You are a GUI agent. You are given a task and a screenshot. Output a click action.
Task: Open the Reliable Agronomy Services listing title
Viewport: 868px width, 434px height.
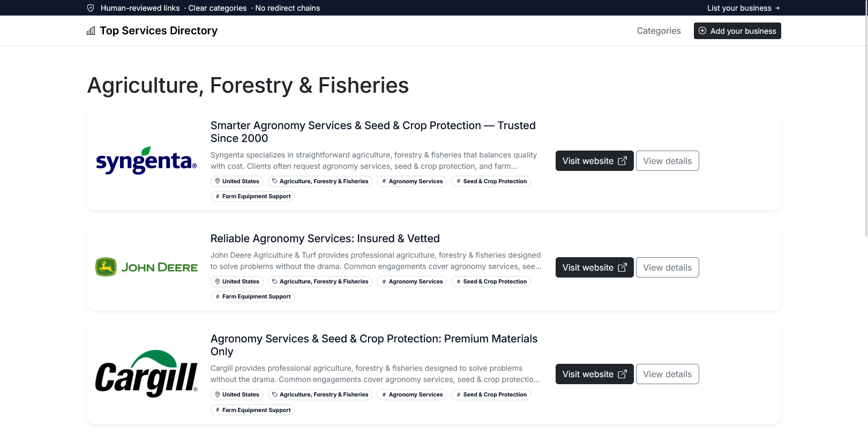point(325,238)
